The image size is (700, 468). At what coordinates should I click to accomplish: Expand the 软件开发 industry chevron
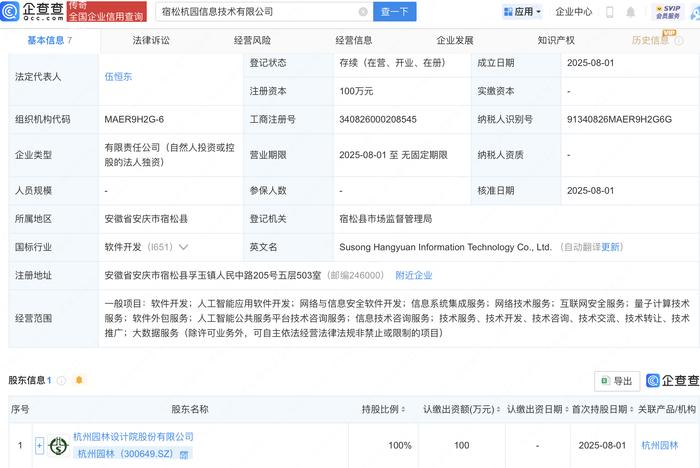183,247
